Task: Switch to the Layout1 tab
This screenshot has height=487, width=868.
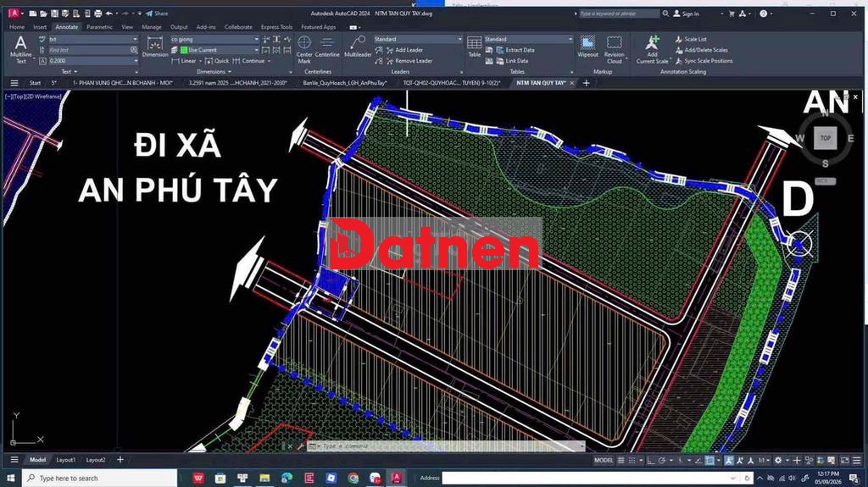Action: click(66, 460)
